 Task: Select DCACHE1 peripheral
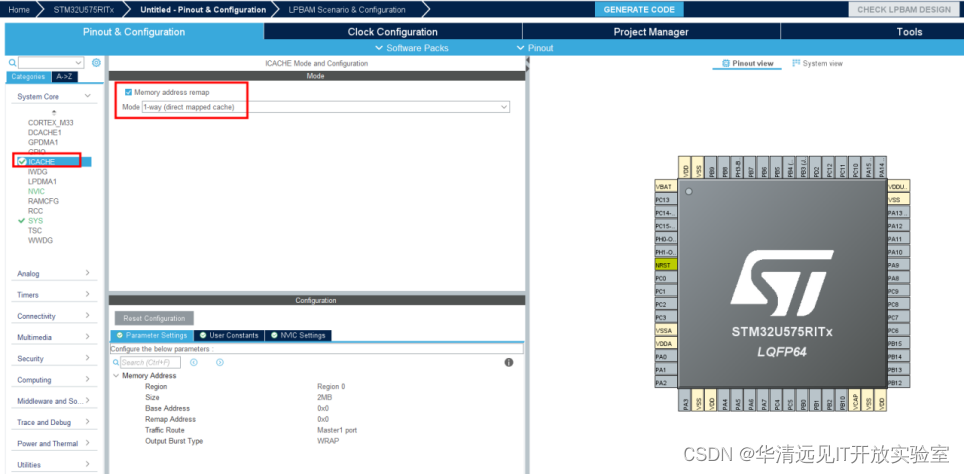click(x=45, y=132)
